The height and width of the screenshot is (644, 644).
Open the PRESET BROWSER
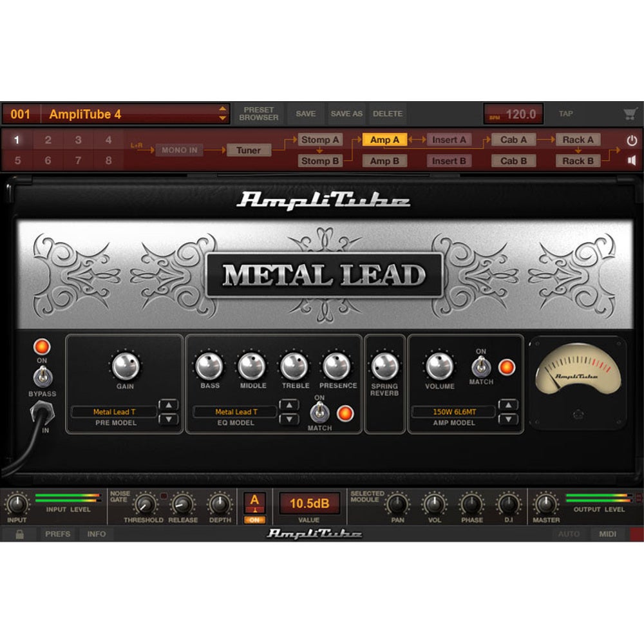(x=259, y=114)
